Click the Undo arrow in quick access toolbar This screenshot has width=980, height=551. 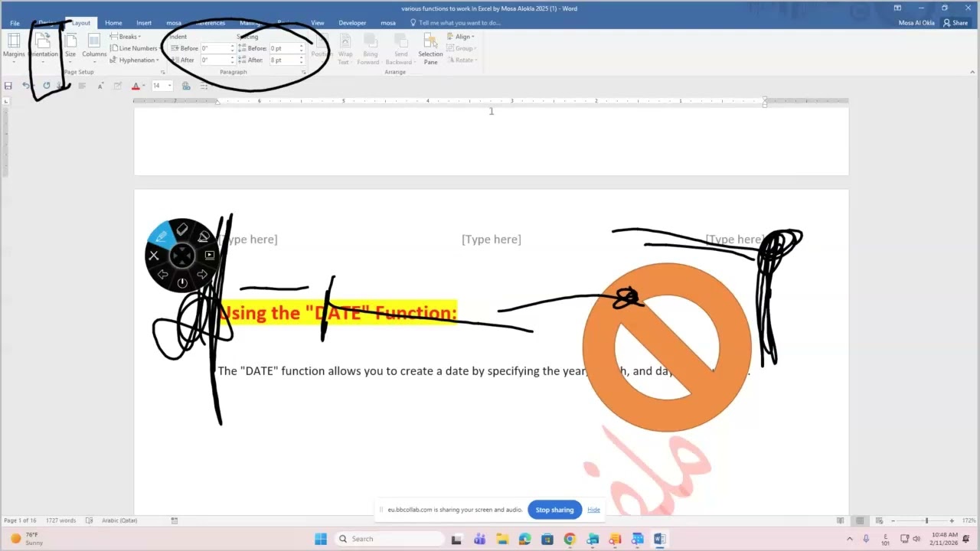coord(26,86)
